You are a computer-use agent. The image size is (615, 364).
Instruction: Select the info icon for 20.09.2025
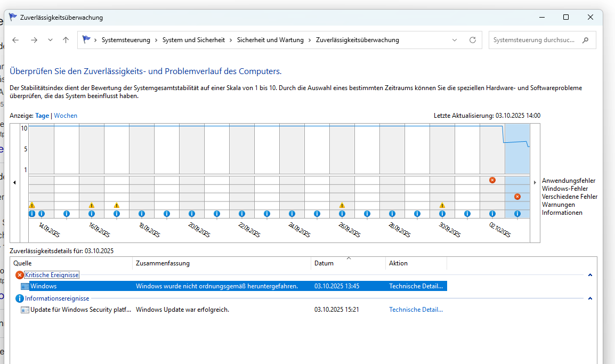point(192,214)
